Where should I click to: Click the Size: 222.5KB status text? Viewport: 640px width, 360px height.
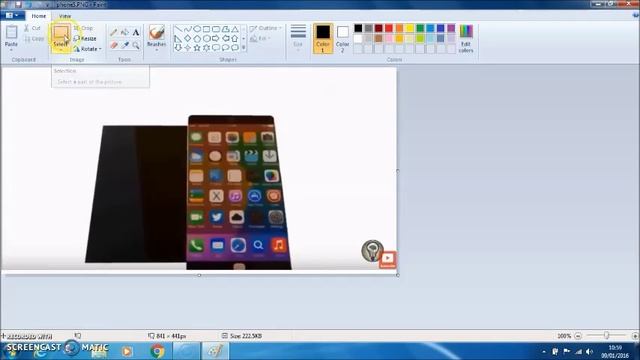pyautogui.click(x=246, y=336)
